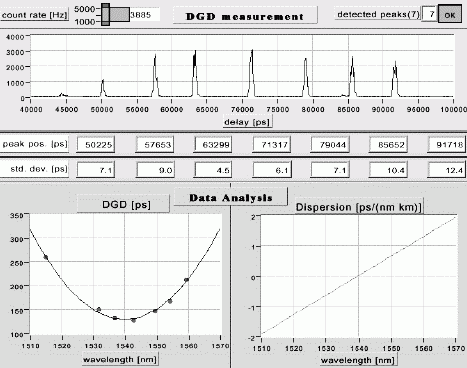Click the 'count rate [Hz]' label
Viewport: 467px width, 368px height.
[35, 15]
